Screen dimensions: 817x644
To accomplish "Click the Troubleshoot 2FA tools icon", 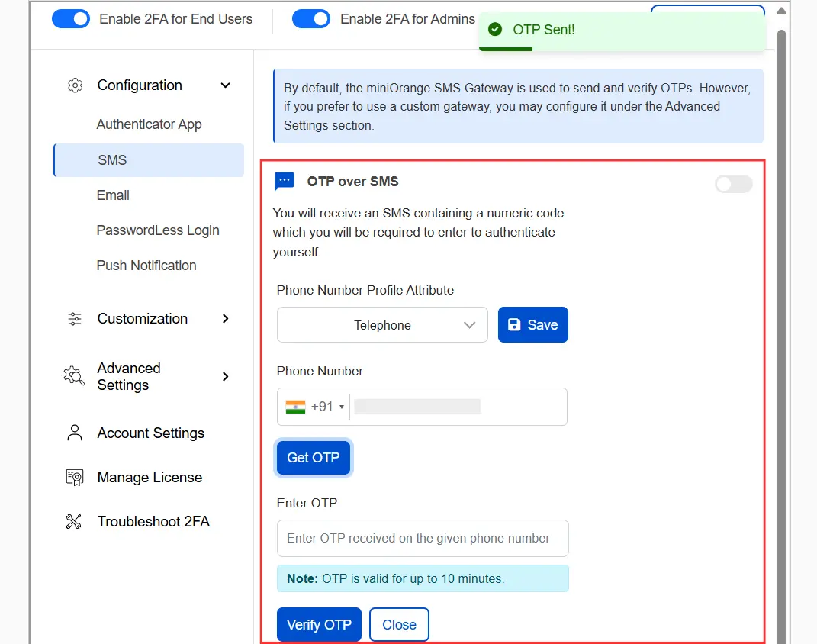I will [74, 522].
